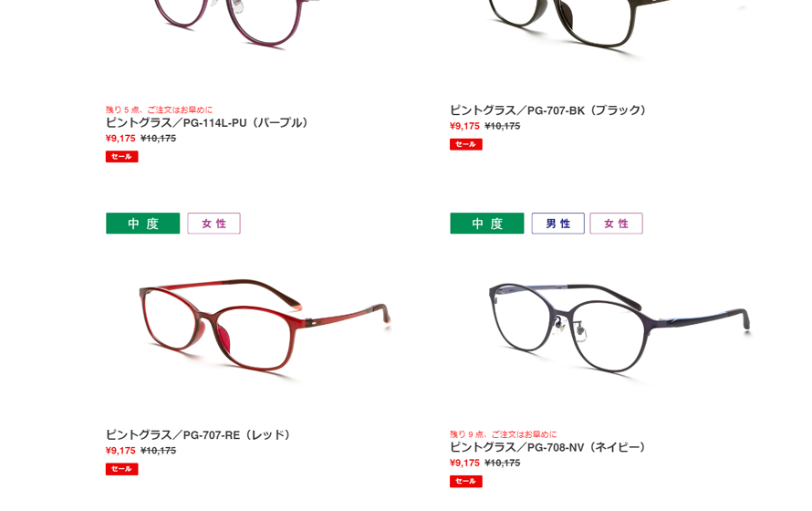This screenshot has height=511, width=812.
Task: Click the 女性 tag above the navy glasses
Action: 616,224
